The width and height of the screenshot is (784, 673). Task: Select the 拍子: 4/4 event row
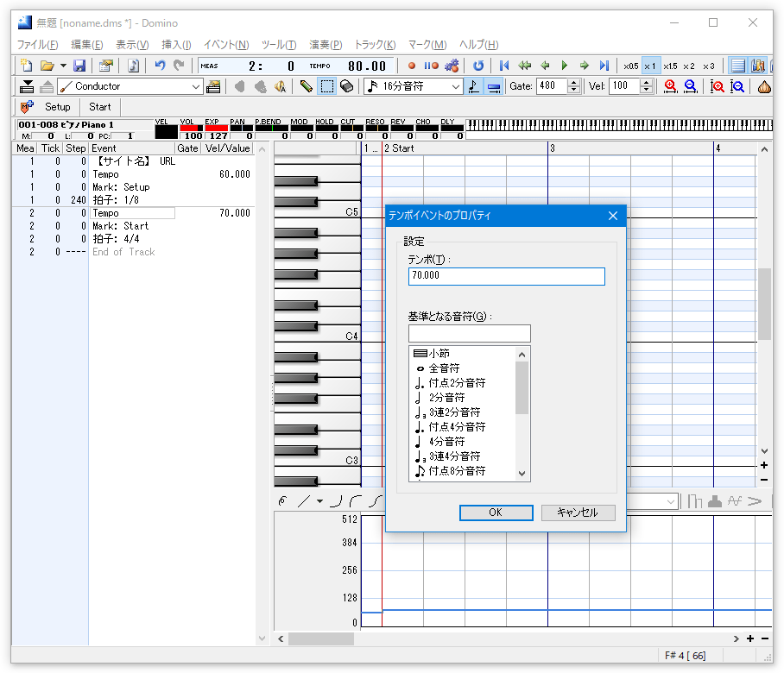click(134, 239)
